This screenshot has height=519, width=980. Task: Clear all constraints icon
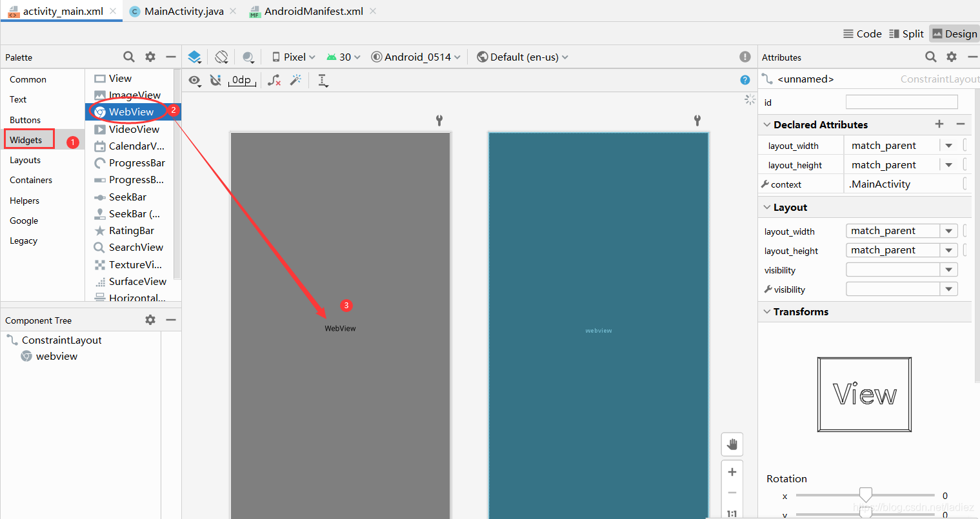(274, 81)
